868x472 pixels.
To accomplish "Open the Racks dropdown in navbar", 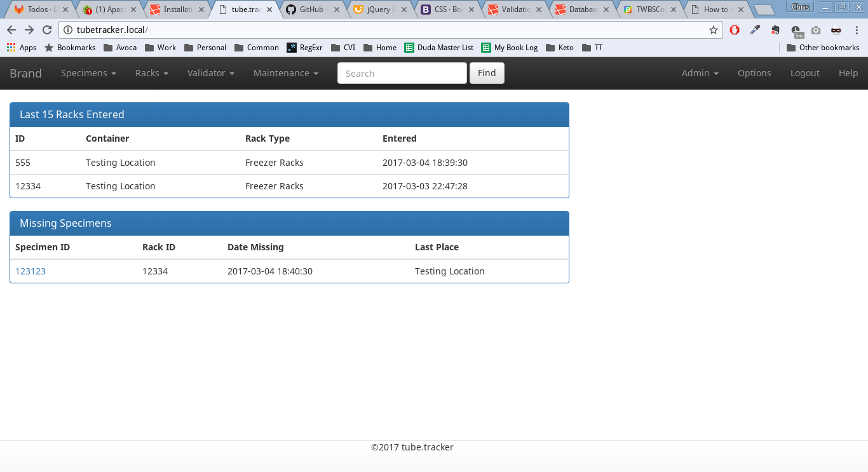I will [x=151, y=73].
